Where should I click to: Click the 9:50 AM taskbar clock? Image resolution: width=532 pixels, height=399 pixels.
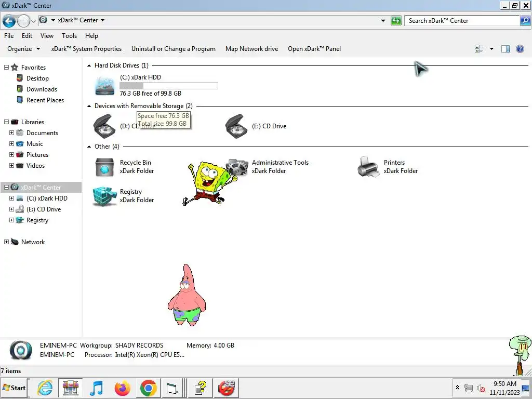(504, 384)
